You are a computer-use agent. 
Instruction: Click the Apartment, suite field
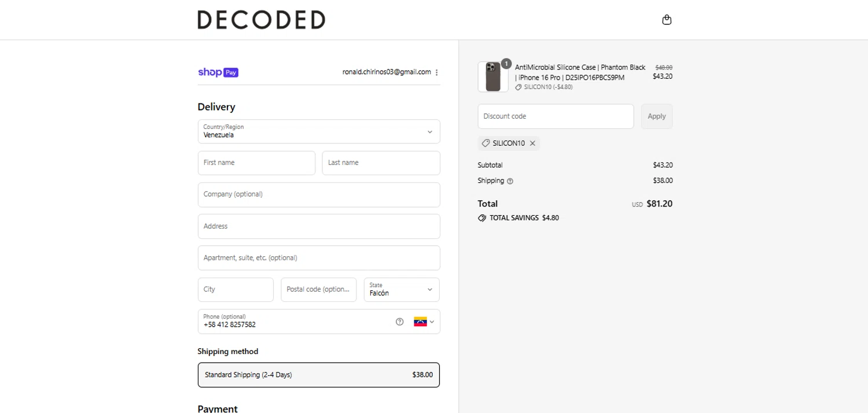click(x=319, y=258)
